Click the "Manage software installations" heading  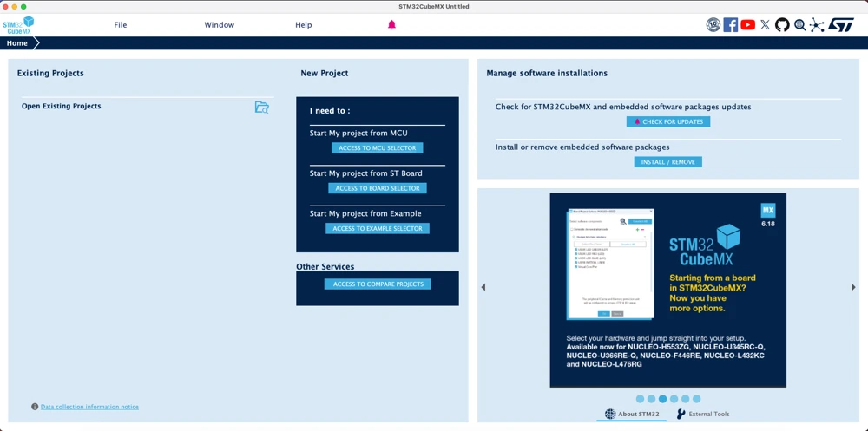pyautogui.click(x=547, y=73)
